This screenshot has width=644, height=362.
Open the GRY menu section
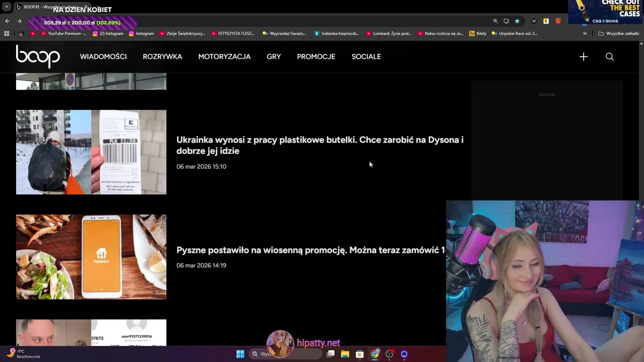click(274, 57)
